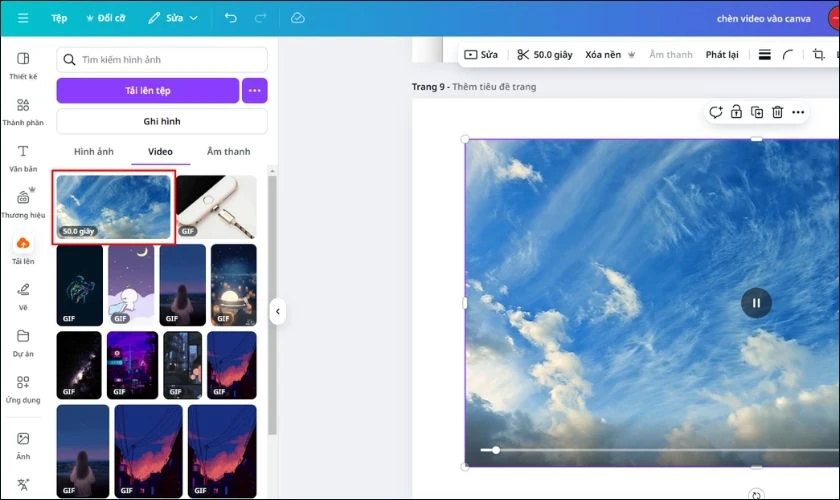This screenshot has height=500, width=840.
Task: Open more options for the selected video
Action: (798, 112)
